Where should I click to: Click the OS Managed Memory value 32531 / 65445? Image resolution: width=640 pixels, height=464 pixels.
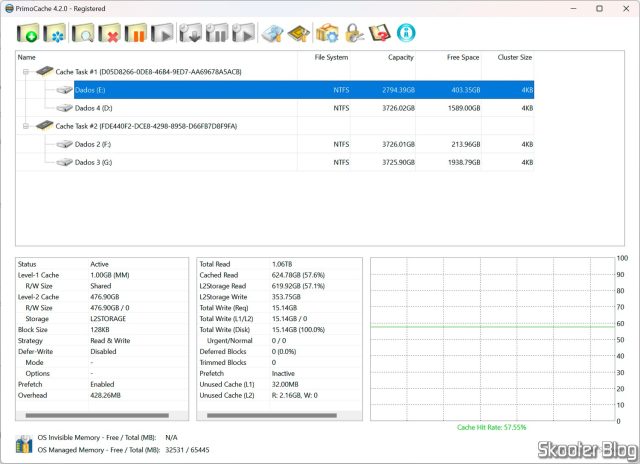click(x=187, y=450)
